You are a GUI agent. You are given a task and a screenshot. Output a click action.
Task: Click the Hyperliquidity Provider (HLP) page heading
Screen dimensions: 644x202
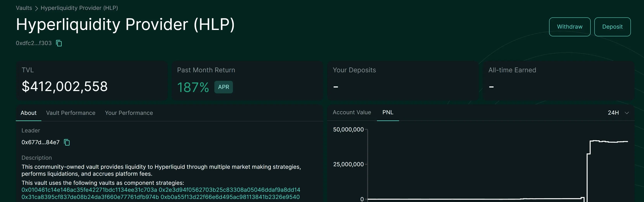125,25
